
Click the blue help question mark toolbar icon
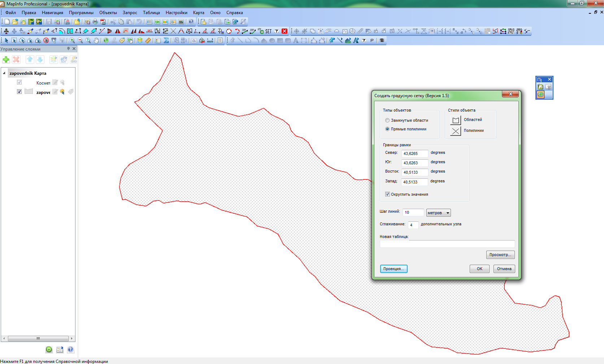191,22
